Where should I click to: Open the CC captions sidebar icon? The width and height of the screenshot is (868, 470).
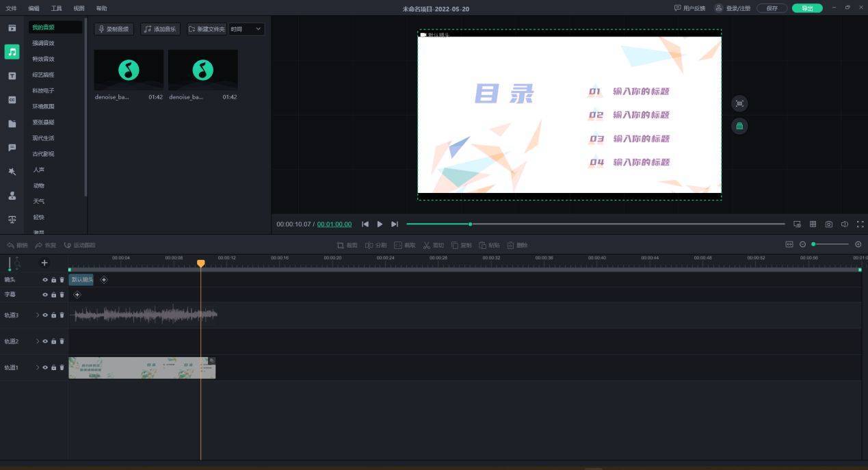[x=12, y=100]
